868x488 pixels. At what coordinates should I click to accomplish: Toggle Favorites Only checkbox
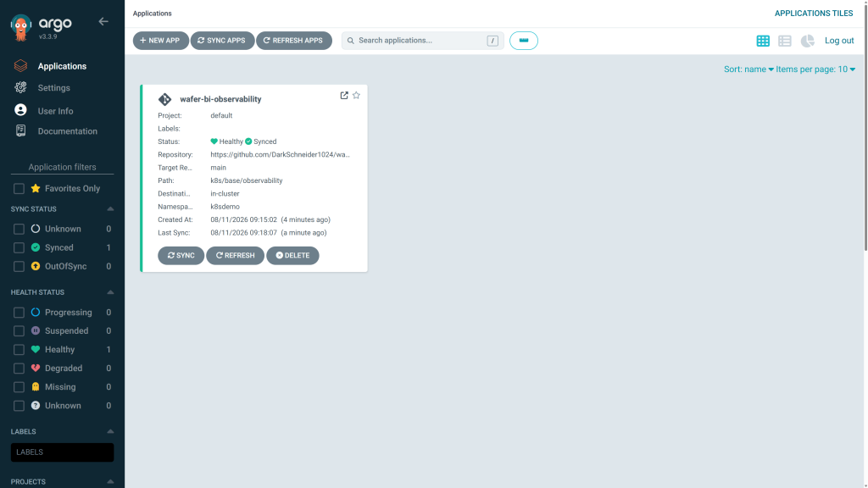[19, 189]
